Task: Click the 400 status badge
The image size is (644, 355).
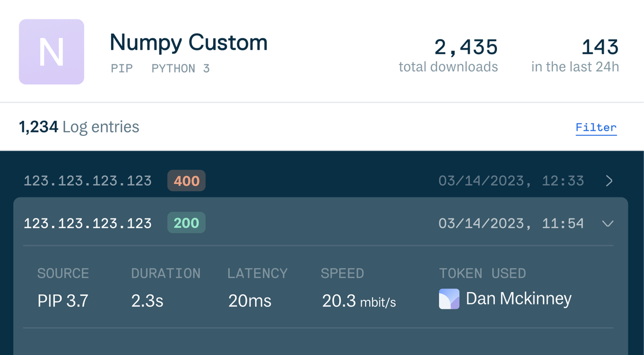Action: point(186,181)
